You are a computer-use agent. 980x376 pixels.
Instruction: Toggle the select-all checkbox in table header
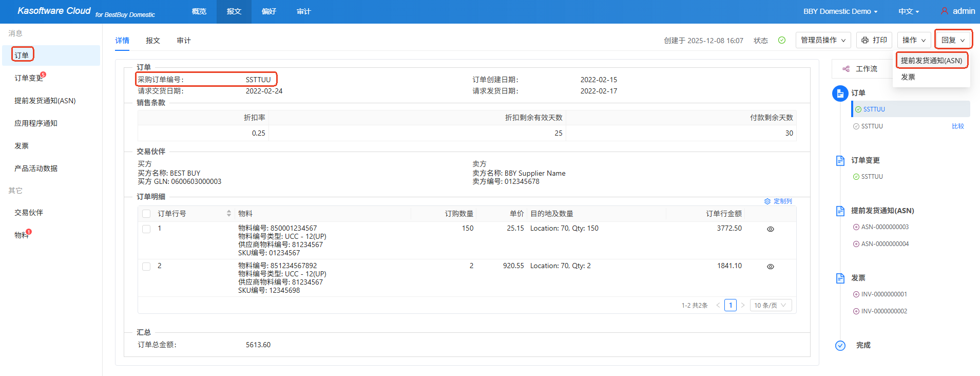point(146,214)
